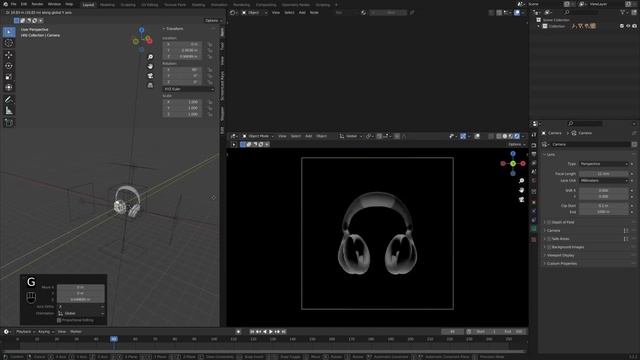Jump to the timeline's first frame
Image resolution: width=640 pixels, height=360 pixels.
(x=252, y=332)
